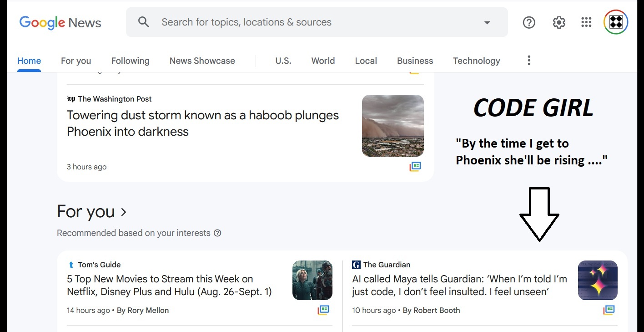Click the Google News logo

point(60,22)
